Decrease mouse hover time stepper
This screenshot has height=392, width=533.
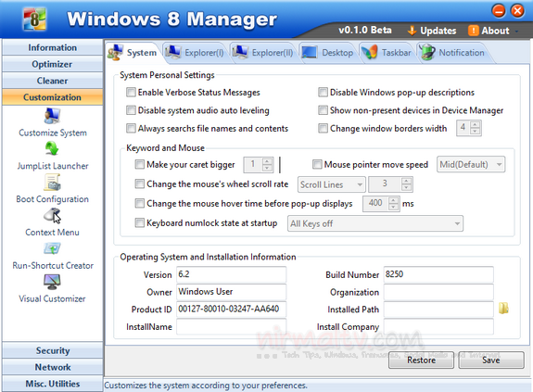393,207
